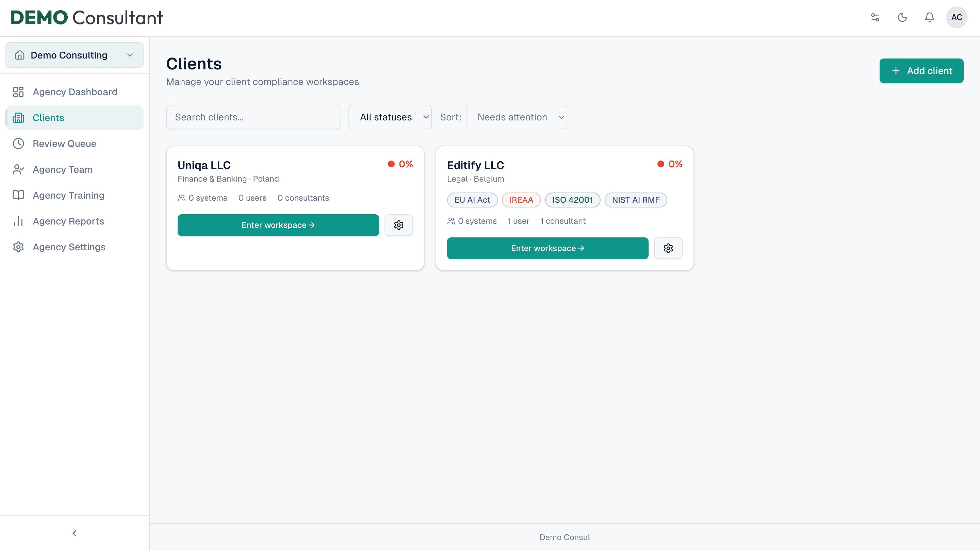
Task: Toggle dark mode with the moon icon
Action: tap(902, 17)
